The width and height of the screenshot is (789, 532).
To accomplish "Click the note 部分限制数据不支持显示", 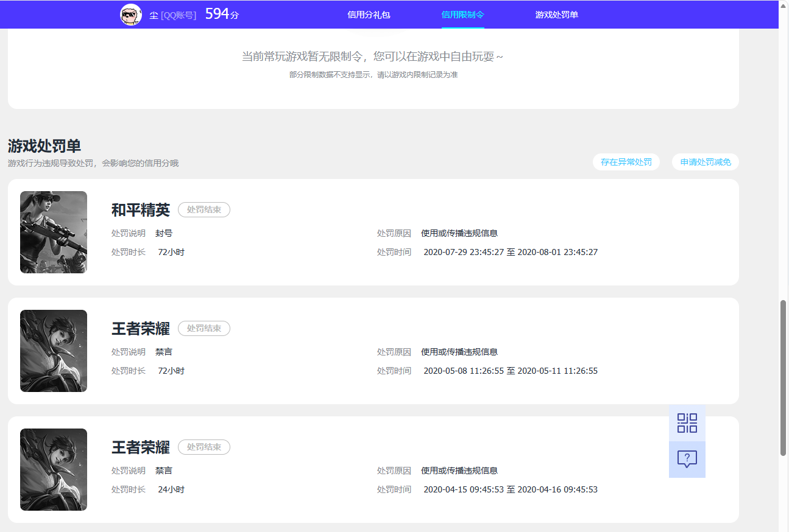I will (373, 75).
